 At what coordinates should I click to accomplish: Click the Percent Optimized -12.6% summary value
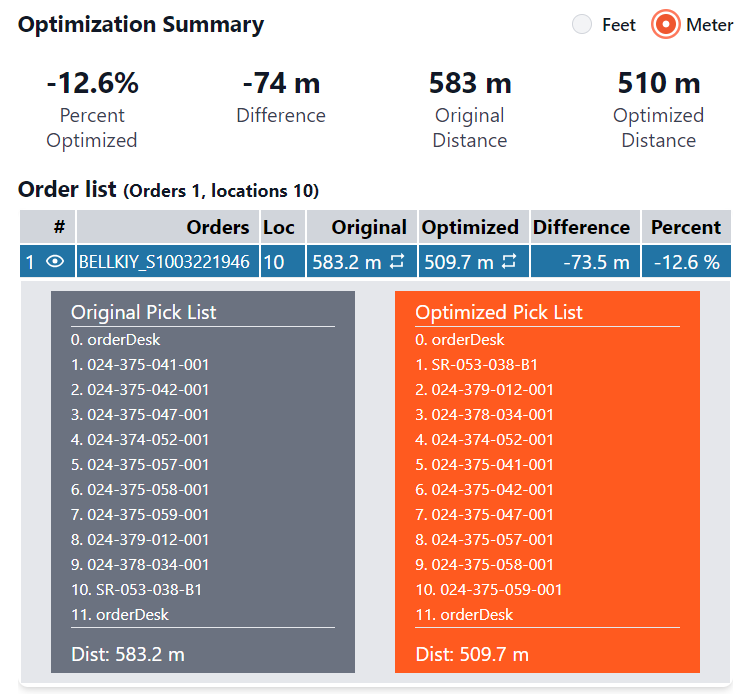click(92, 82)
